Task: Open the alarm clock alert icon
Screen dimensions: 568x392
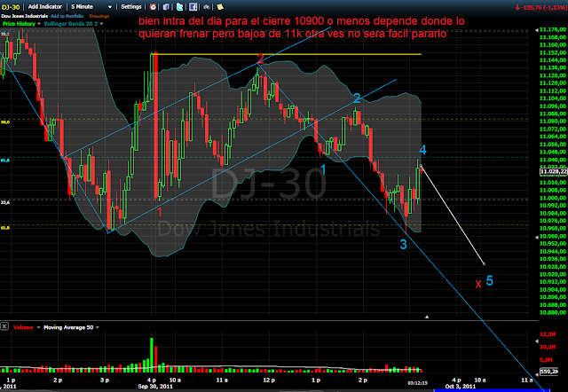Action: (x=154, y=6)
